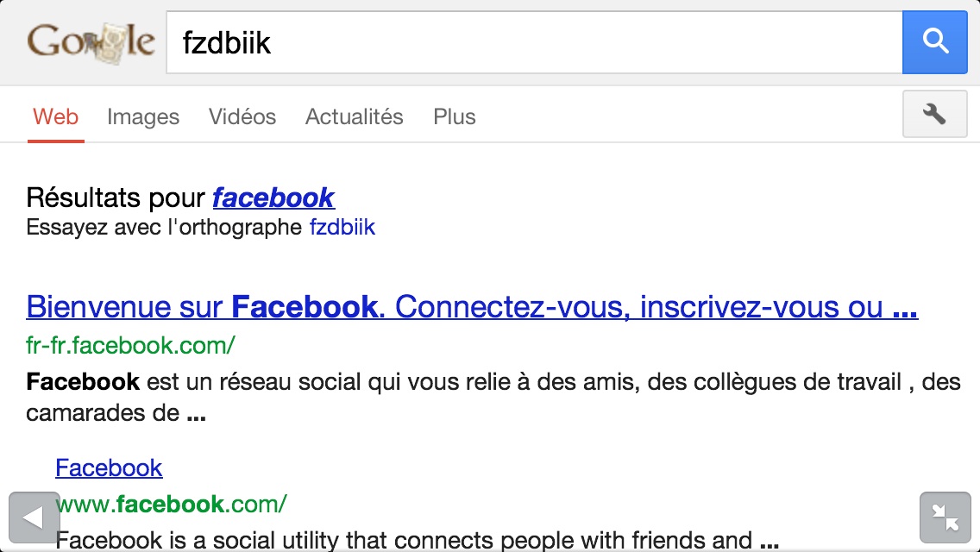Open the Bienvenue sur Facebook result
This screenshot has width=980, height=552.
click(471, 306)
